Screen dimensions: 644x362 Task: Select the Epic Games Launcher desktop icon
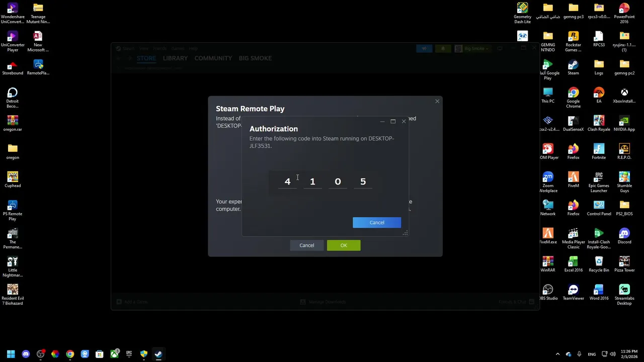click(599, 183)
